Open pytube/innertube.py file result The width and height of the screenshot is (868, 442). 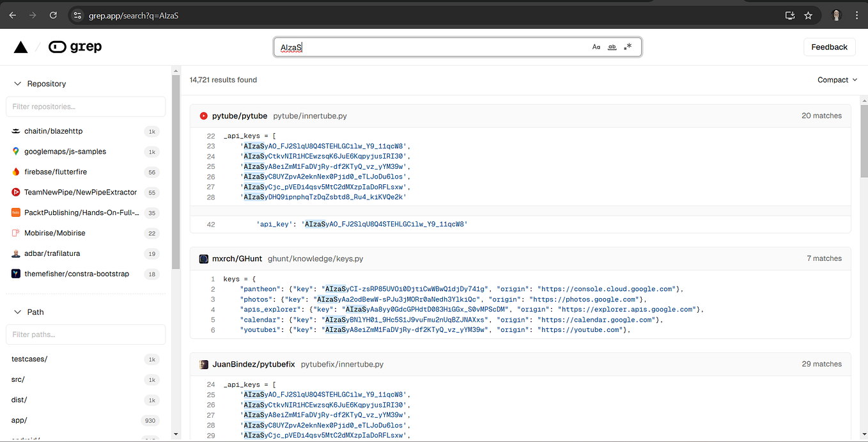311,116
